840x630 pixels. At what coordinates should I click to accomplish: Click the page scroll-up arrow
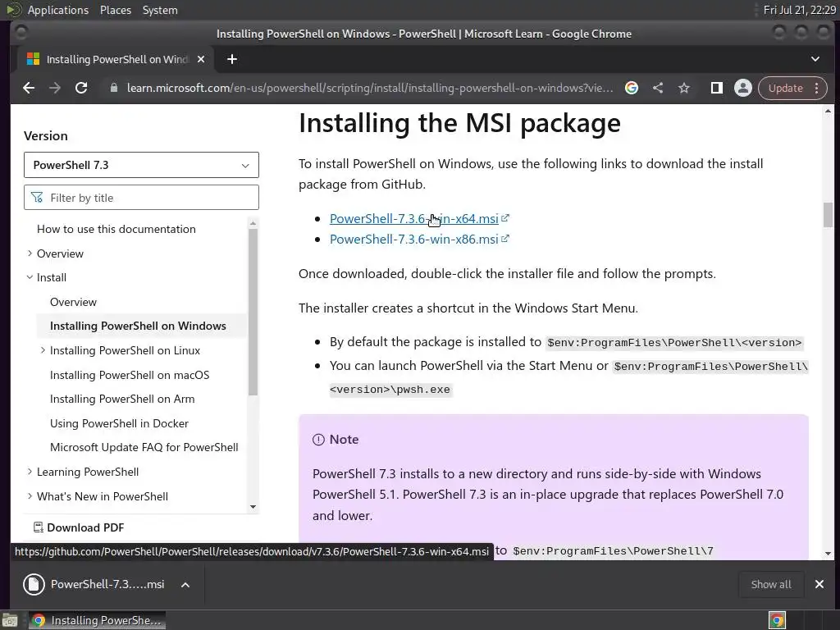[x=828, y=112]
